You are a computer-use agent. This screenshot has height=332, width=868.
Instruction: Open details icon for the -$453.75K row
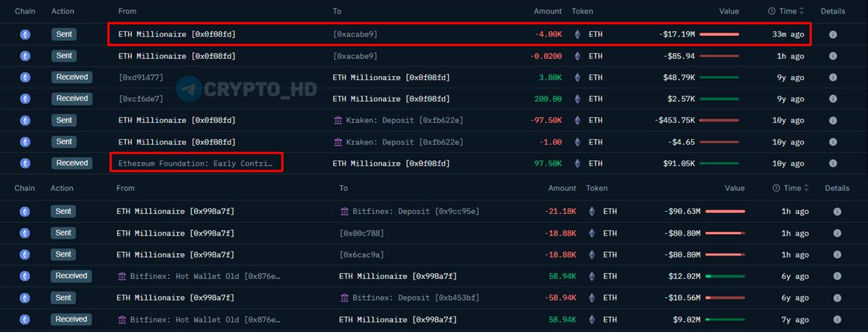click(x=833, y=120)
